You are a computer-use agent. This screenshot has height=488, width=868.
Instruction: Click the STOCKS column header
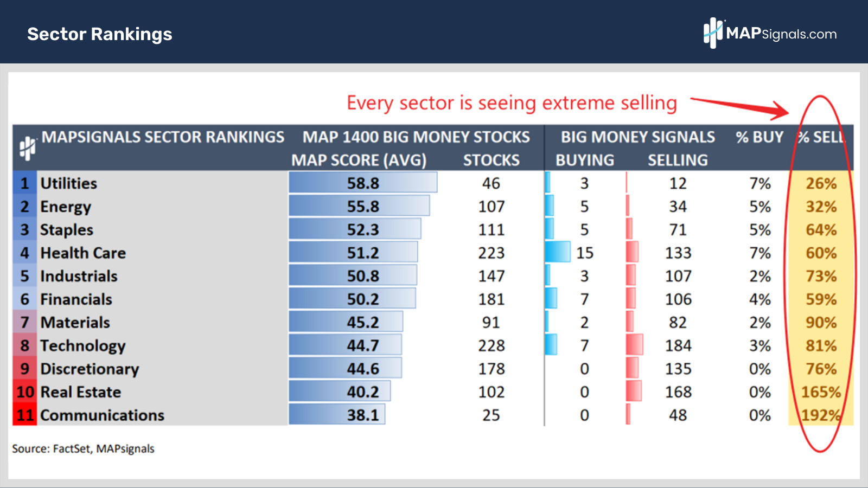pos(492,160)
